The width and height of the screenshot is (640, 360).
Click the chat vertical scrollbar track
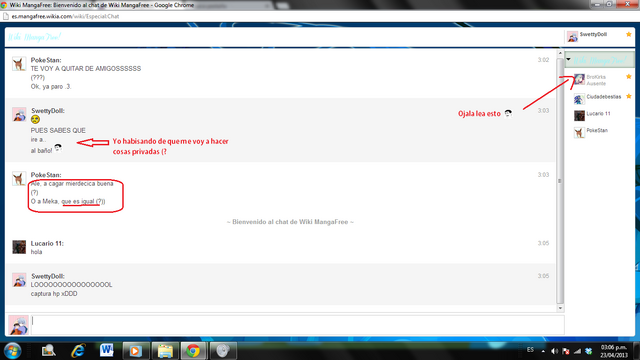pos(560,181)
